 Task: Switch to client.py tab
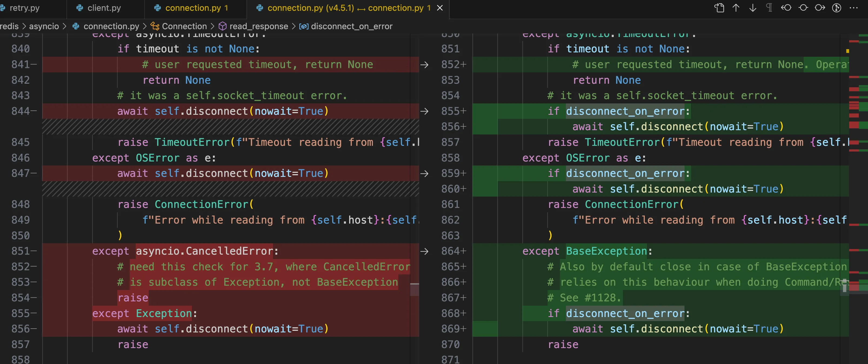click(104, 8)
